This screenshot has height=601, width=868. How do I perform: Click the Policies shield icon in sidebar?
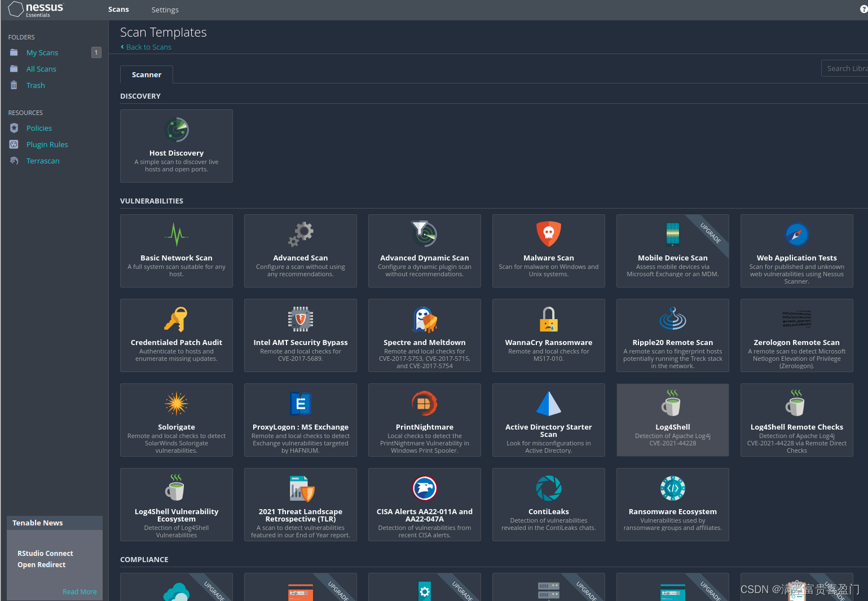tap(14, 128)
